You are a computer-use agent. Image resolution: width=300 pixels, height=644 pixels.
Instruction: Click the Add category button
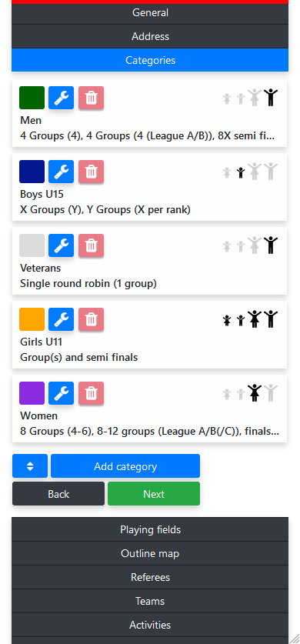click(x=125, y=465)
